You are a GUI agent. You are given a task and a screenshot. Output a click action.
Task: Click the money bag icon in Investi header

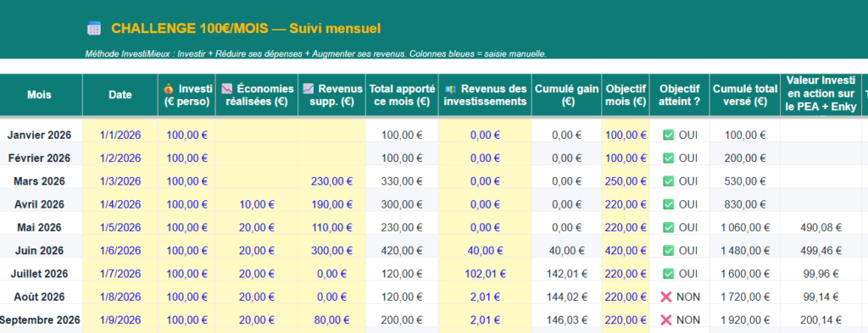point(169,88)
